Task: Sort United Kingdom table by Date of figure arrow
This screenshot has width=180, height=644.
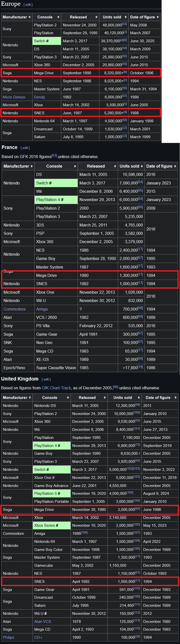Action: pos(175,398)
